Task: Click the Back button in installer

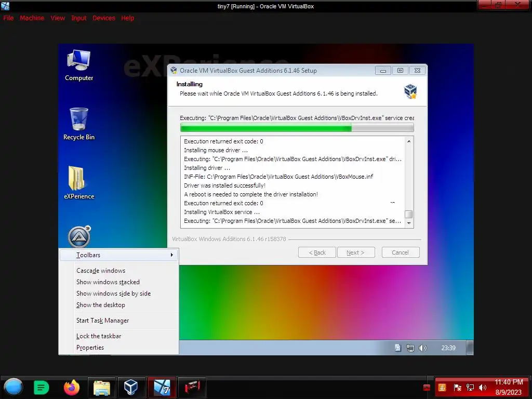Action: (x=317, y=252)
